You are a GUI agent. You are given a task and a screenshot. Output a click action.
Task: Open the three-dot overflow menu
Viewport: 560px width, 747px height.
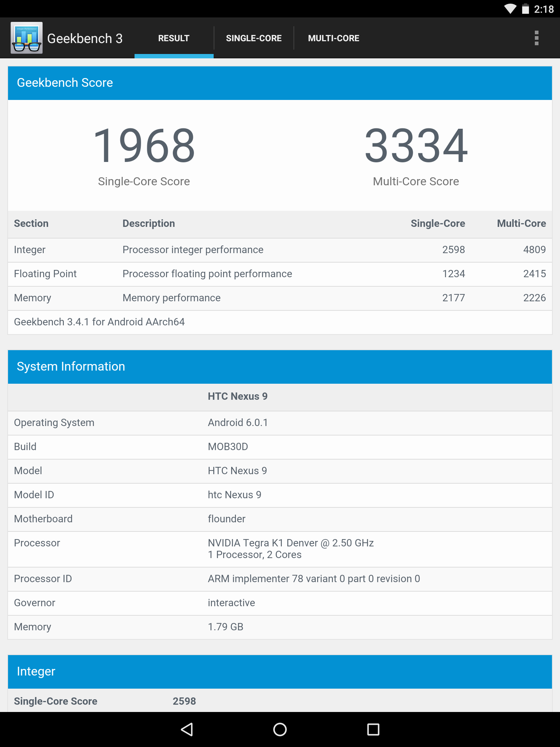536,38
